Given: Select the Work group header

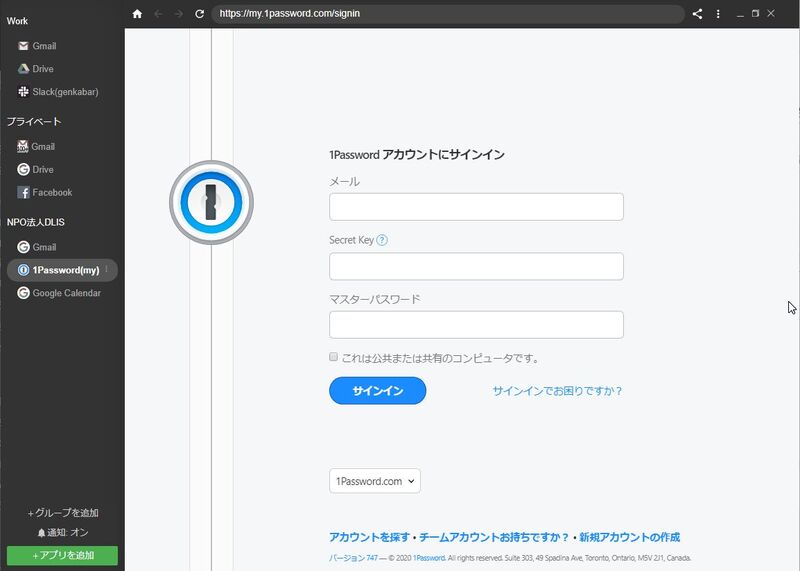Looking at the screenshot, I should 17,21.
